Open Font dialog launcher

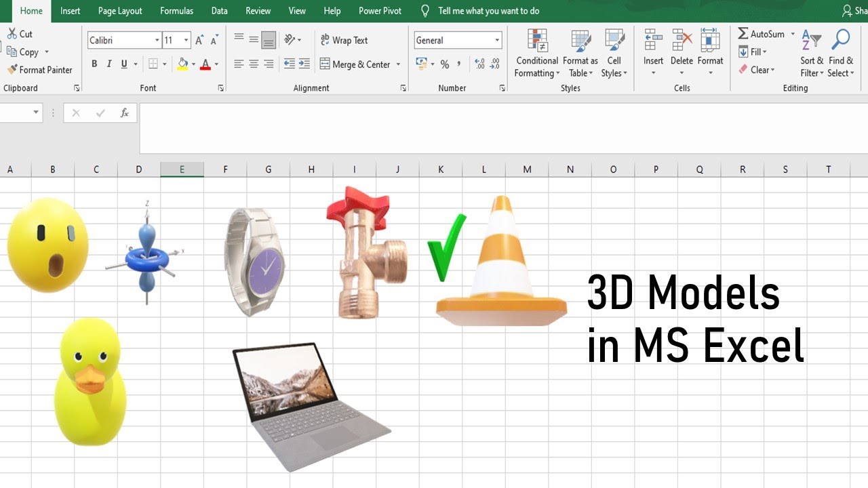(221, 88)
